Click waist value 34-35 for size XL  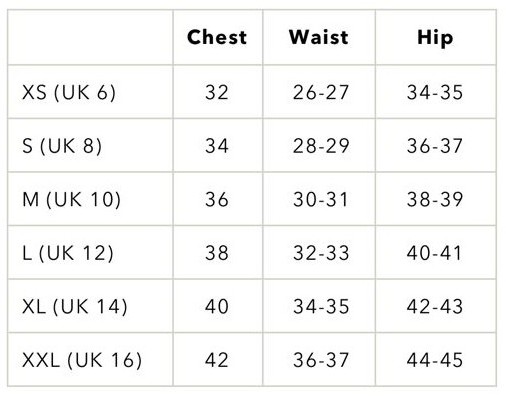[321, 306]
